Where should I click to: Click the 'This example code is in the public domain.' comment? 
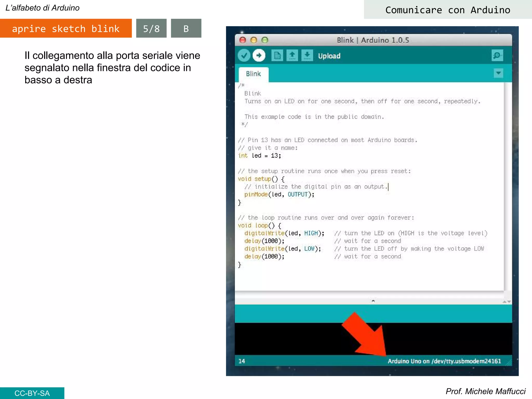[x=314, y=117]
